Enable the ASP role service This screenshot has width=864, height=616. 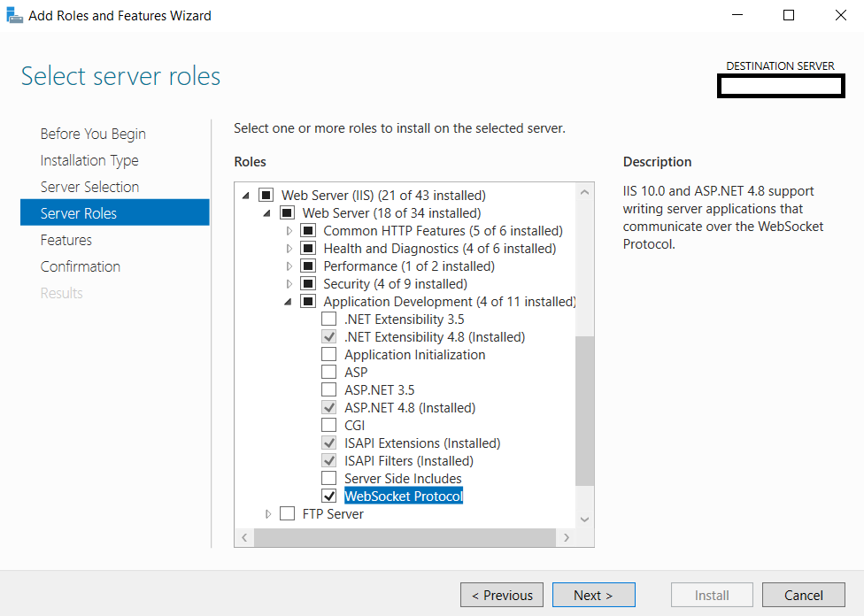pyautogui.click(x=329, y=372)
